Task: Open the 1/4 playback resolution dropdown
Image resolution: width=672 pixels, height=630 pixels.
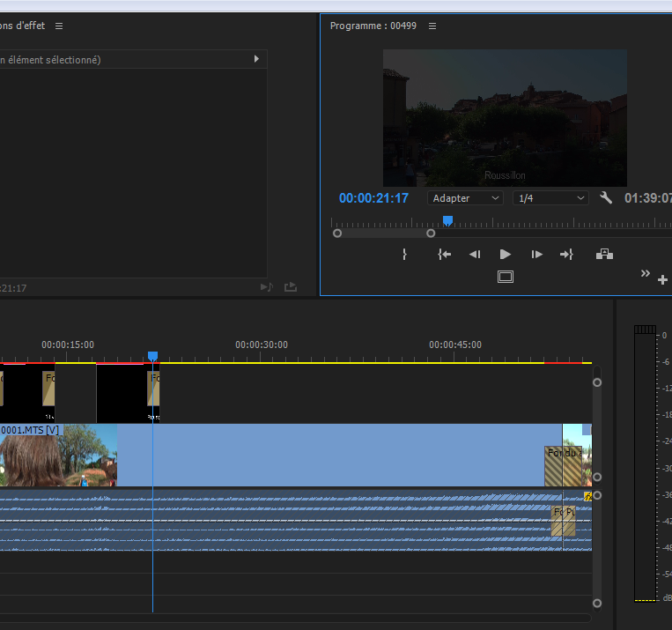Action: (x=550, y=198)
